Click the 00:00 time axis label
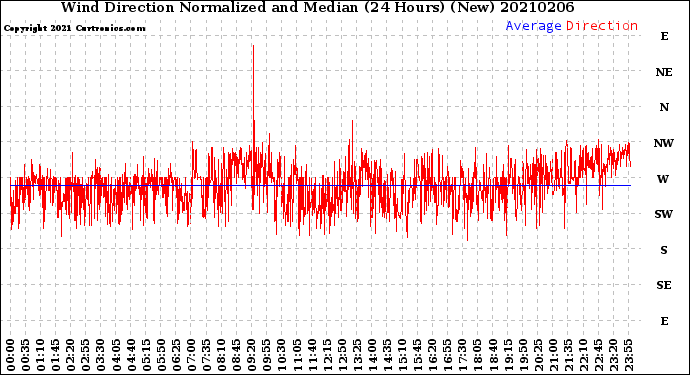Image resolution: width=690 pixels, height=375 pixels. 11,355
